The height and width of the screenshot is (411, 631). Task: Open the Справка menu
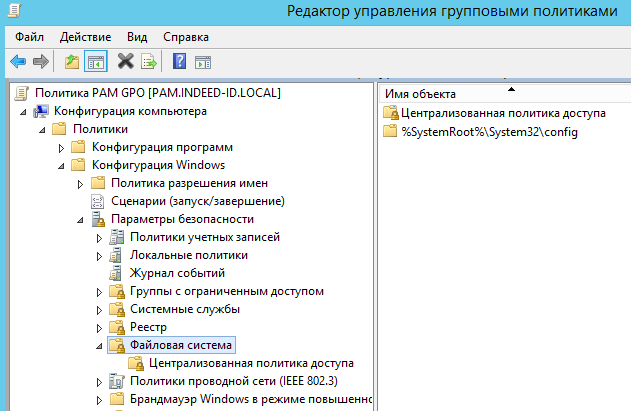[x=186, y=36]
